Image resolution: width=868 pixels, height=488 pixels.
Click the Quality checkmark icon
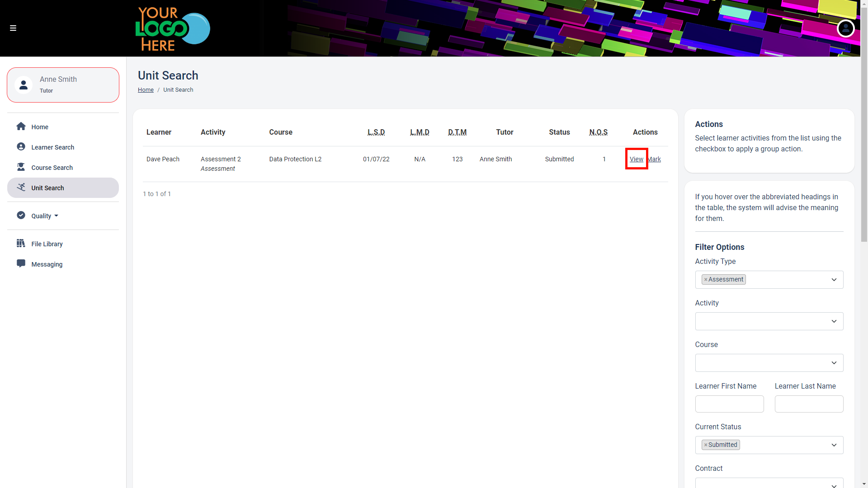click(x=21, y=216)
